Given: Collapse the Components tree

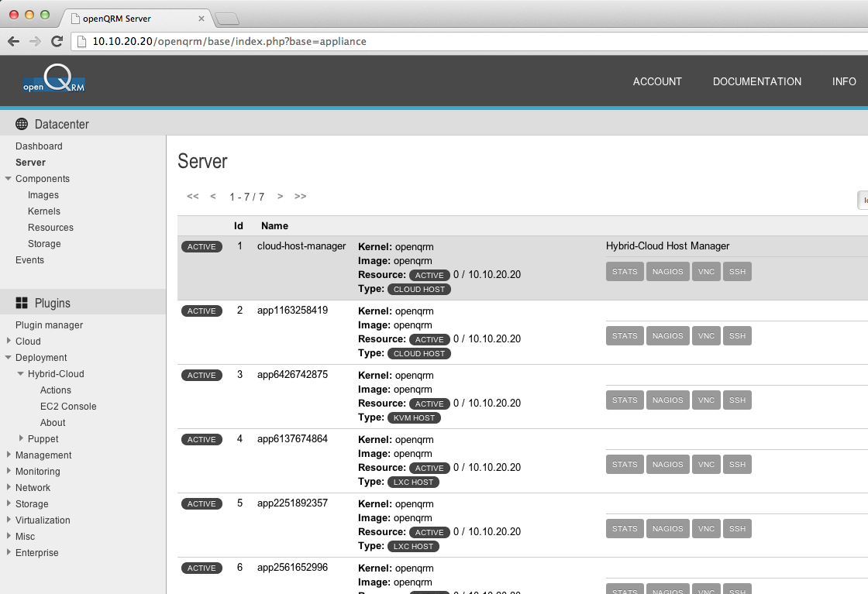Looking at the screenshot, I should coord(8,178).
